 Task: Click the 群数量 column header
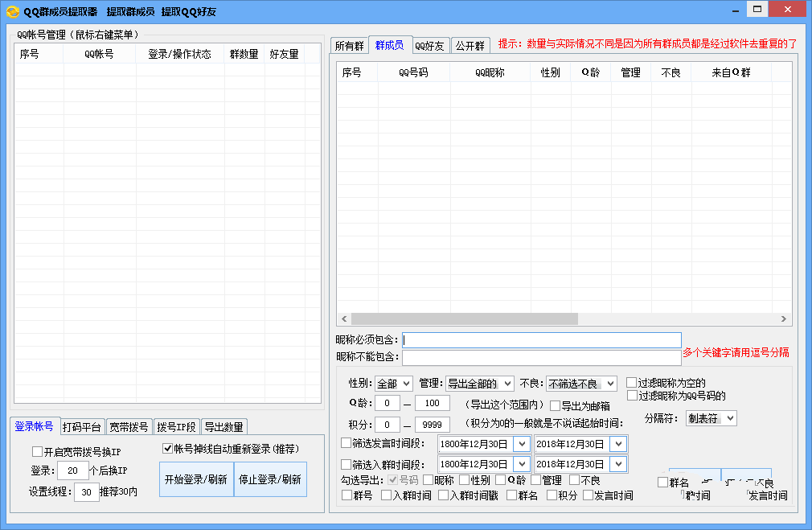[244, 54]
